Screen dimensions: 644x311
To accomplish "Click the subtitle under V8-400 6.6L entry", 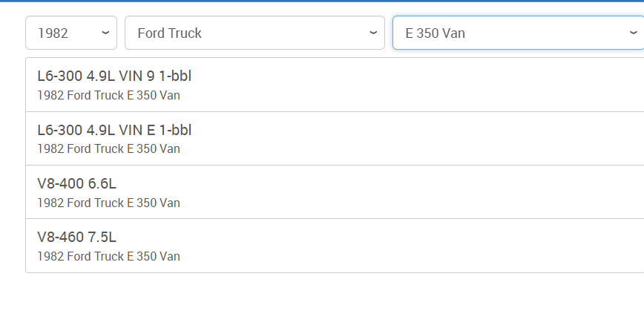I will tap(108, 203).
